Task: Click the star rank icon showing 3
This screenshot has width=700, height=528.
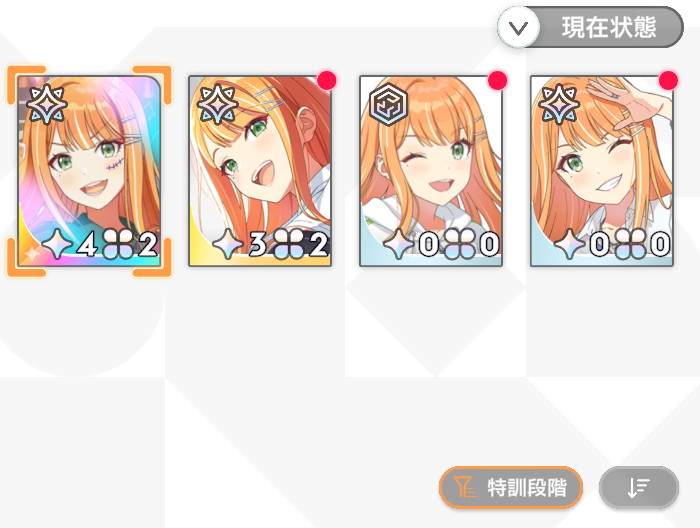Action: coord(228,244)
